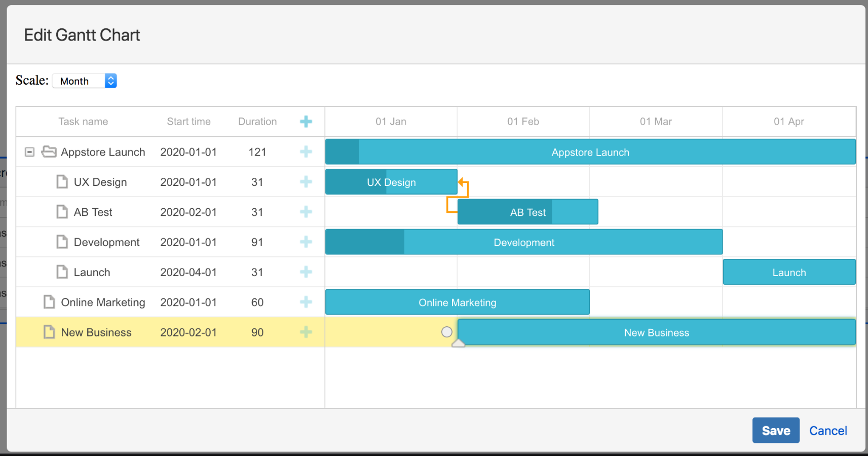The height and width of the screenshot is (456, 868).
Task: Click the plus icon in AB Test row
Action: tap(306, 212)
